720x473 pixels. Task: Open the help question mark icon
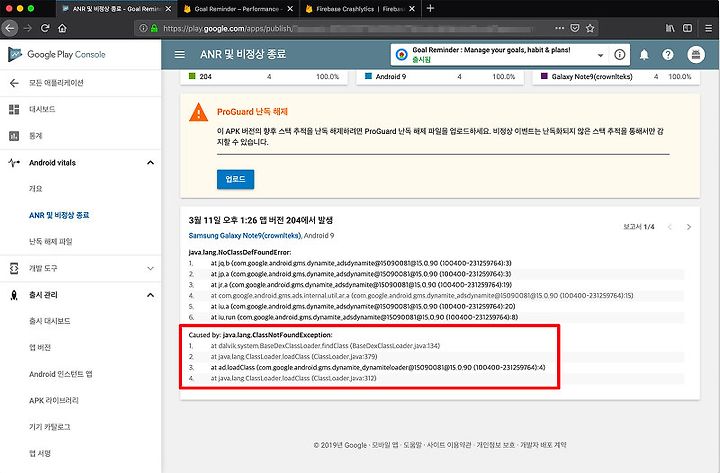[x=668, y=55]
